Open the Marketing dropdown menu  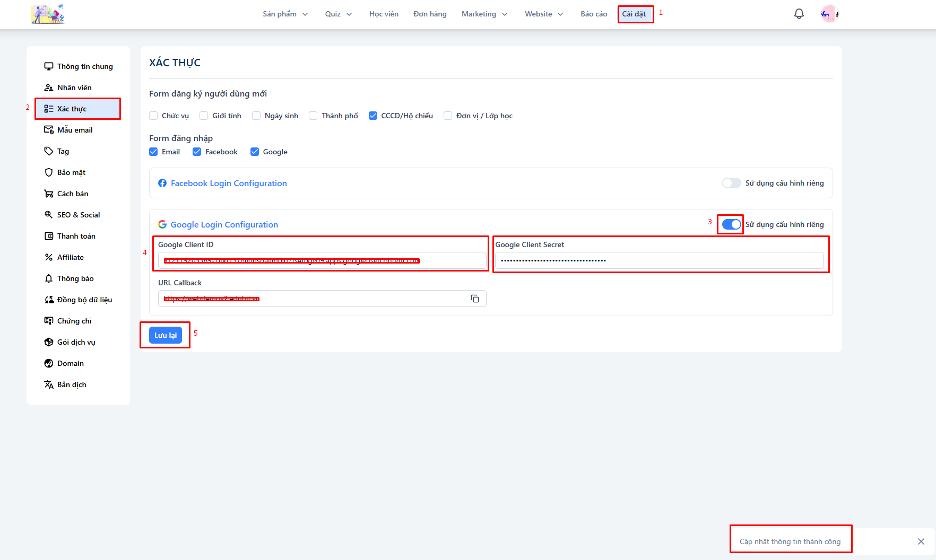point(484,14)
